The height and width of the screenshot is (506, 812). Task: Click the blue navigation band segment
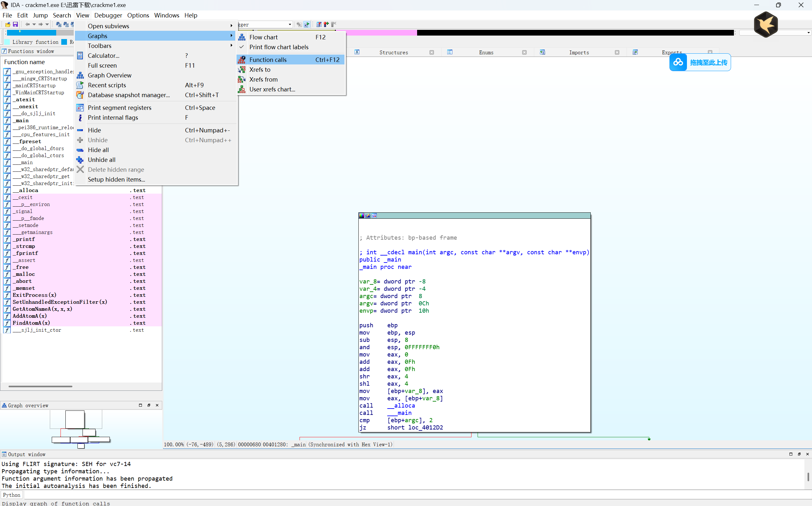point(31,33)
